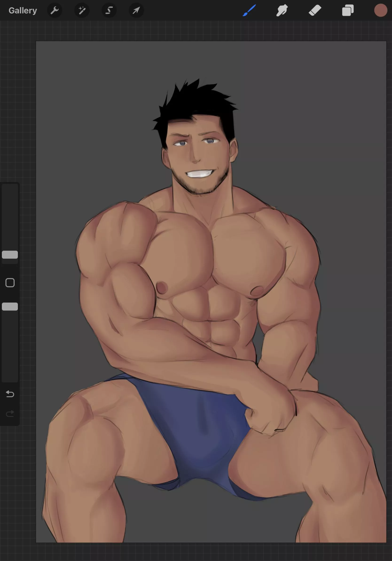Tap the square Modify button in sidebar

[x=10, y=283]
